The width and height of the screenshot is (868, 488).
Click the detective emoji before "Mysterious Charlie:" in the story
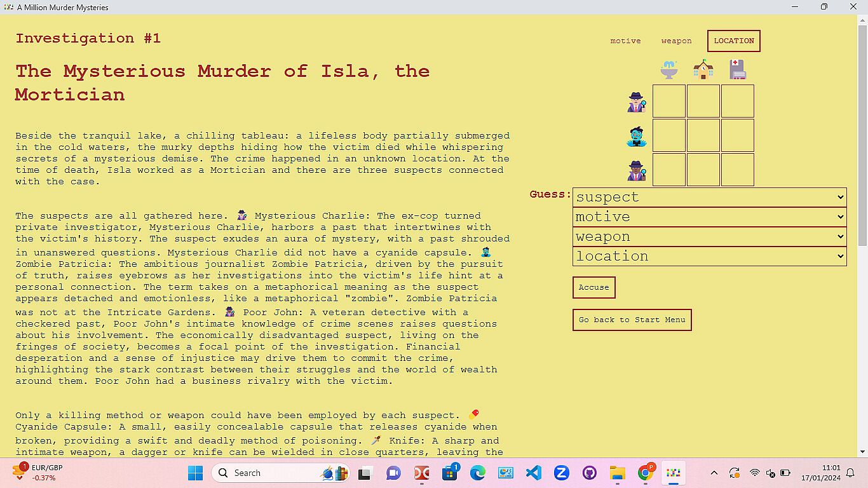[241, 215]
